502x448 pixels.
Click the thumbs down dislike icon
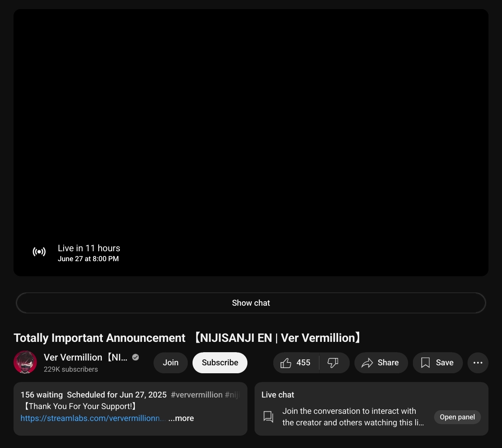click(x=333, y=363)
